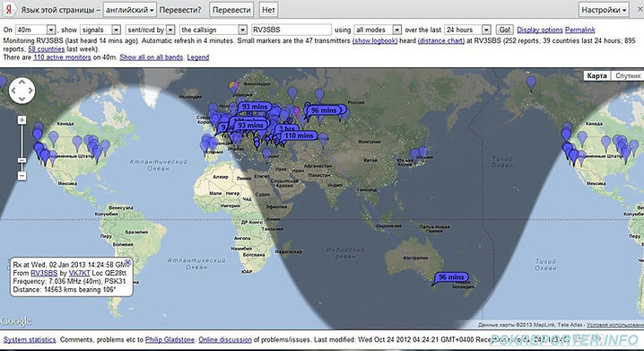Click the Philip Gladstone link

170,339
